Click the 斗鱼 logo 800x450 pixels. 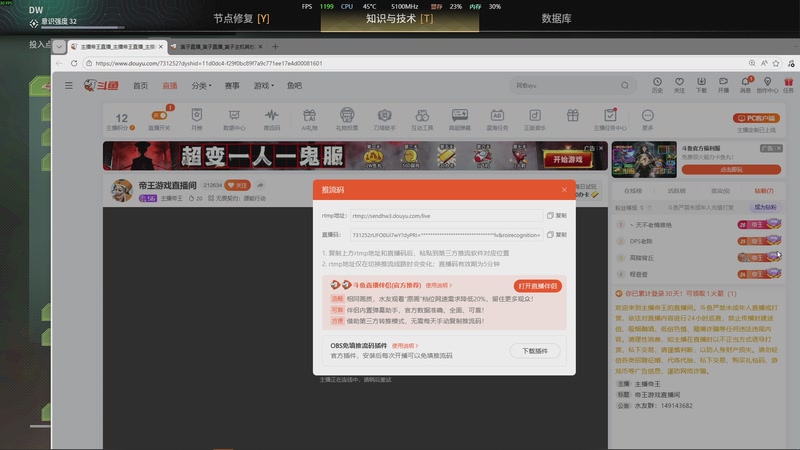pyautogui.click(x=101, y=85)
